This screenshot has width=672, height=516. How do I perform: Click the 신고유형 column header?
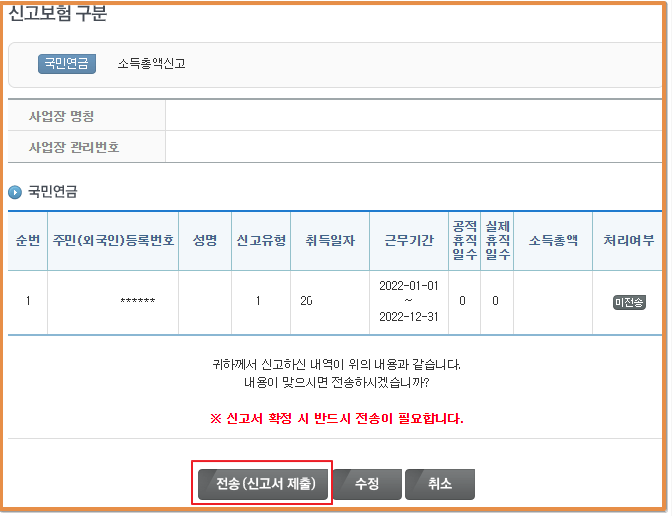coord(261,241)
